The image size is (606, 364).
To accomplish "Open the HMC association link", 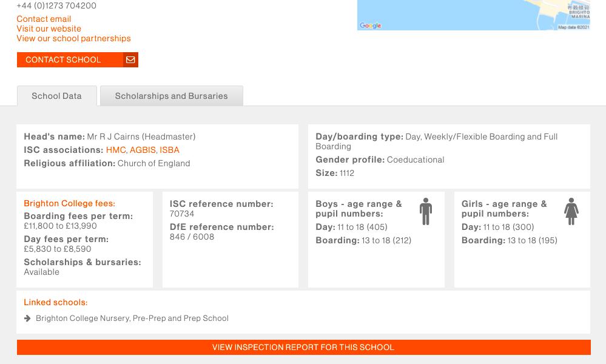I will [x=116, y=150].
